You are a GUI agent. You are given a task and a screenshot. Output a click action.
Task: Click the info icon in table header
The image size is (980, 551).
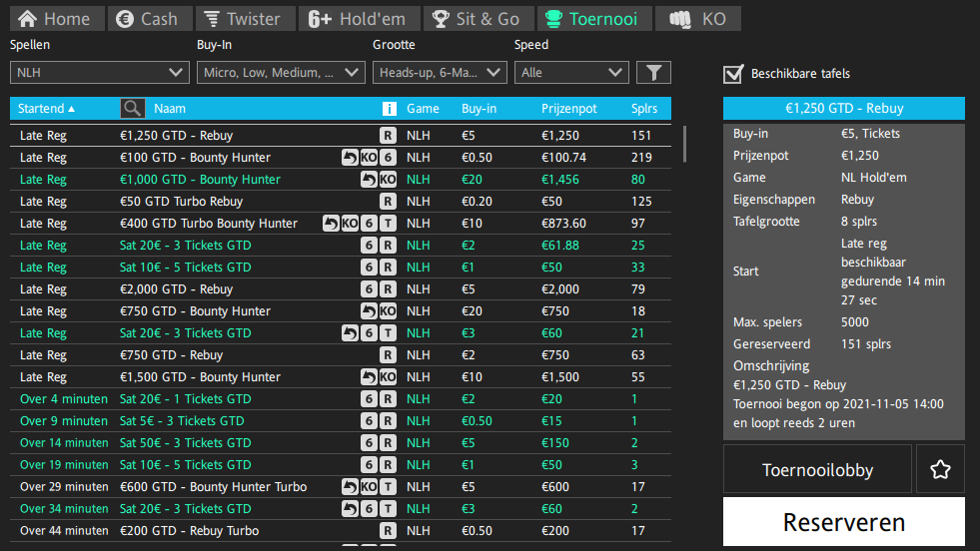pos(389,109)
